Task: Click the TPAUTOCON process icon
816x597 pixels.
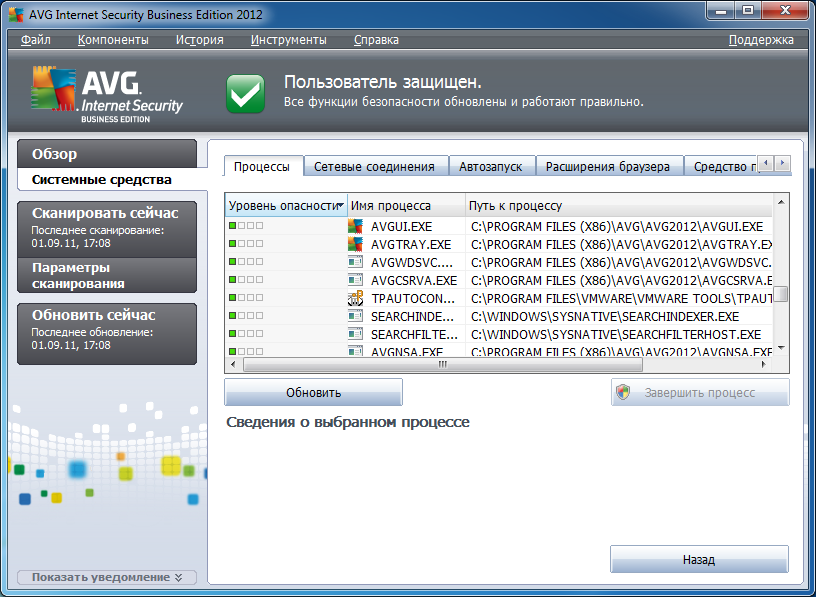Action: (355, 298)
